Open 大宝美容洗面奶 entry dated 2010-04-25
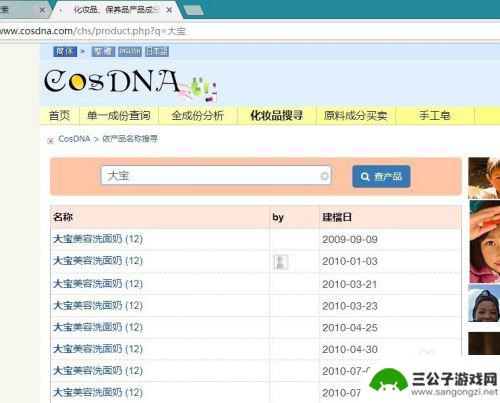Image resolution: width=500 pixels, height=403 pixels. coord(98,327)
